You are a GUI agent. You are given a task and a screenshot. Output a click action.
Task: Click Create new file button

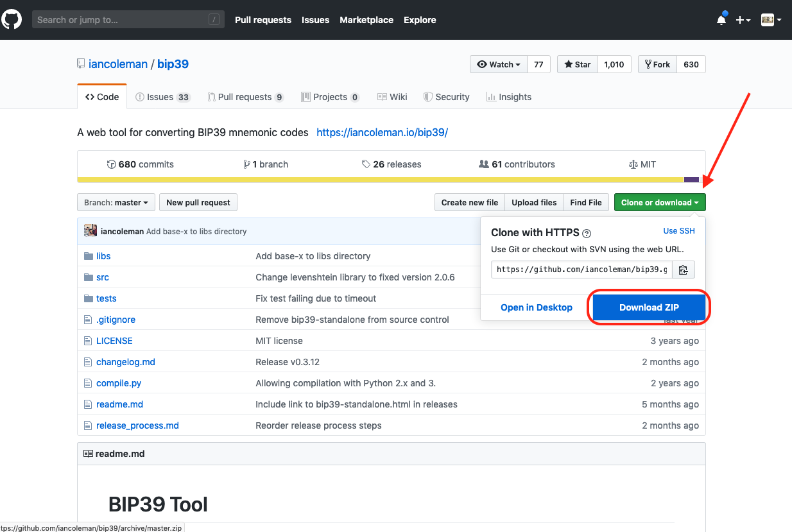point(470,202)
